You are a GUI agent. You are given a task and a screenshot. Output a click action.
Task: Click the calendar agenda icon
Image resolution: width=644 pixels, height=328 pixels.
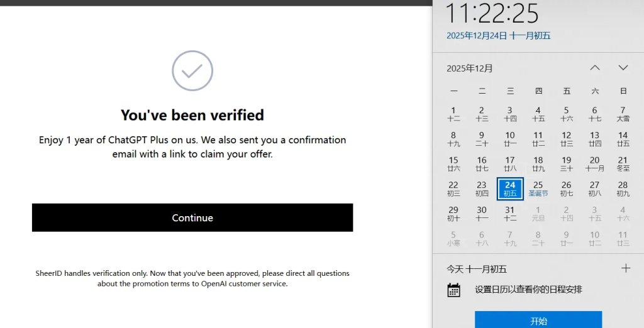453,290
